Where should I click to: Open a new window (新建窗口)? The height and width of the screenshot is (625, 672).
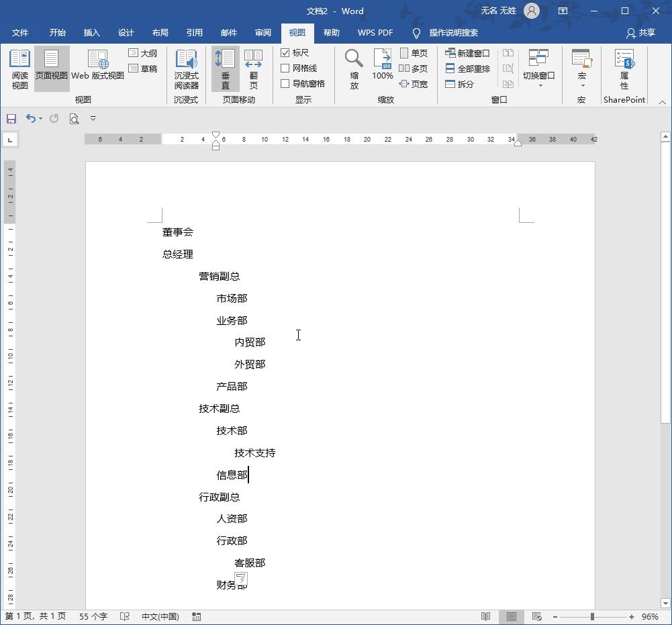tap(468, 52)
